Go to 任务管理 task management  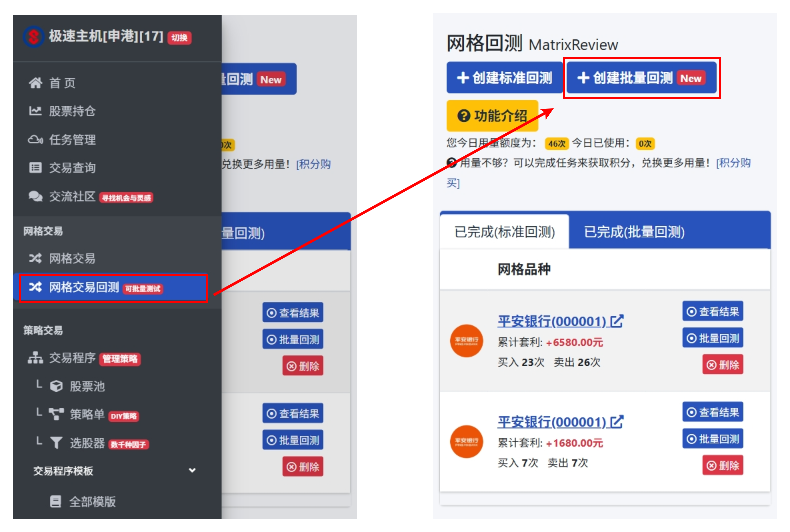pos(72,139)
